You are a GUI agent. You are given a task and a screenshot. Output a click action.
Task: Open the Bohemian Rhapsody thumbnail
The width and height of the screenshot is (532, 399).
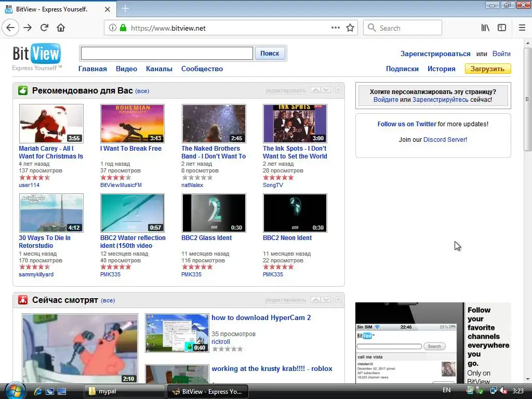132,124
